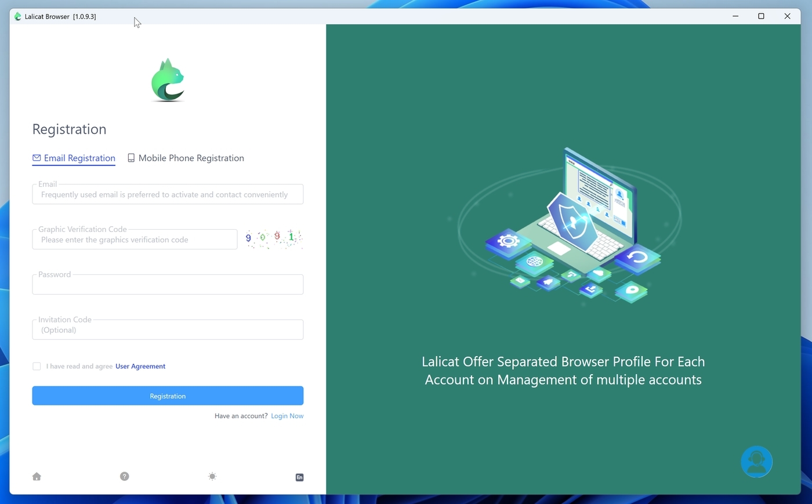Click the blue Registration button

click(168, 396)
